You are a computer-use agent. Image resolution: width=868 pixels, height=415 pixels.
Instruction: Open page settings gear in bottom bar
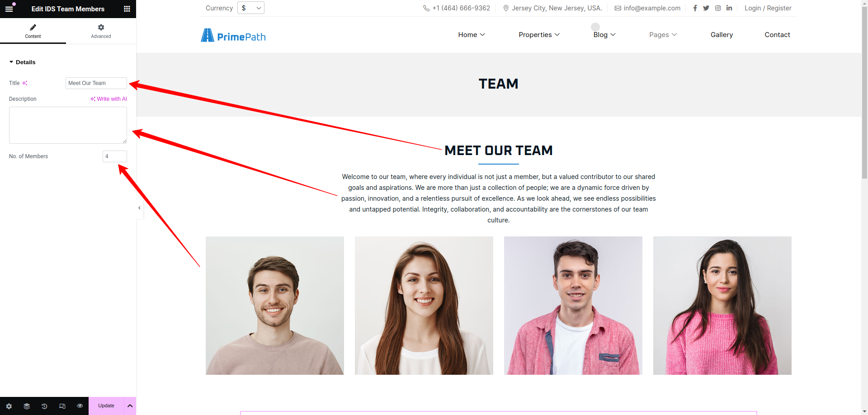coord(9,406)
